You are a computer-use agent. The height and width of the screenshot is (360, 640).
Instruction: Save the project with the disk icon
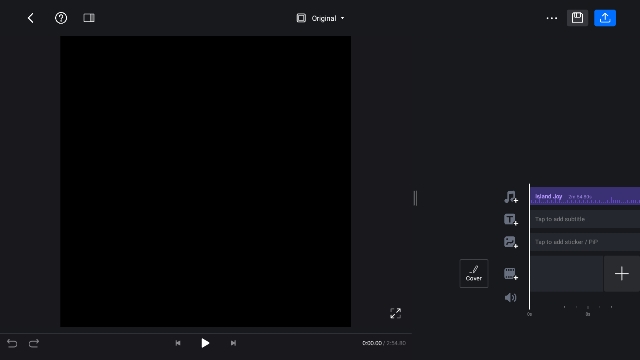click(577, 18)
